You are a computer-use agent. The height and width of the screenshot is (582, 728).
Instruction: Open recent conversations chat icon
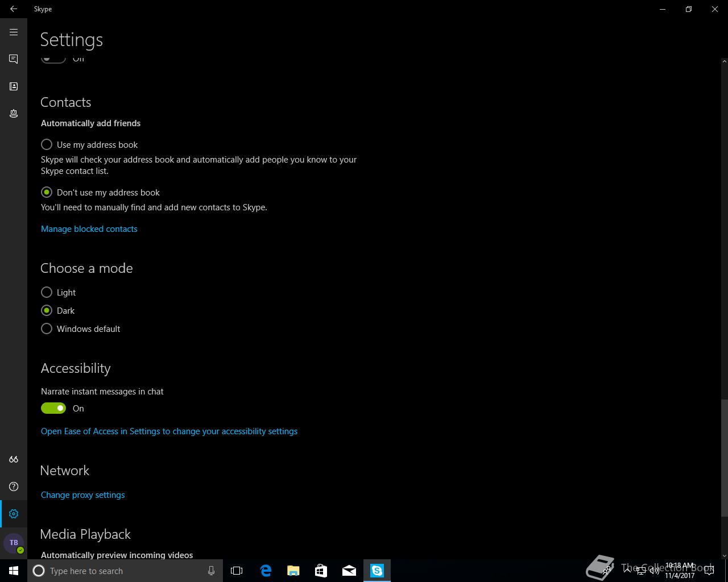click(x=14, y=59)
